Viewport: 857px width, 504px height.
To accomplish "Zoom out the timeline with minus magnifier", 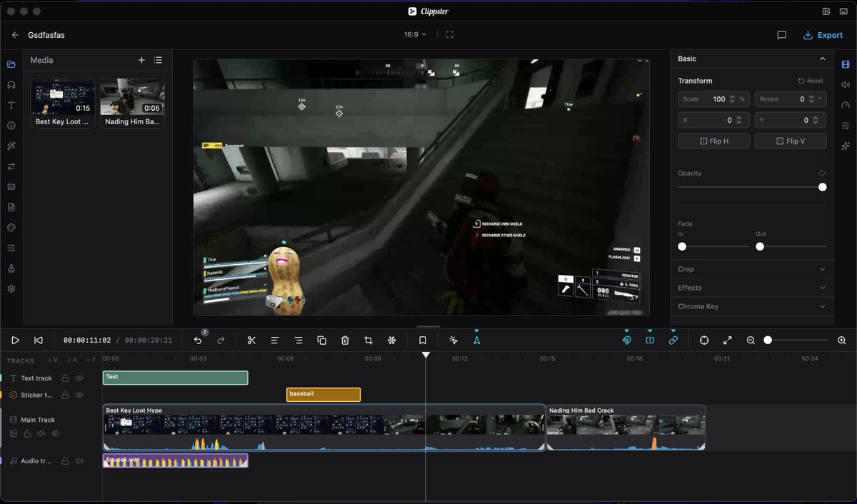I will [751, 341].
